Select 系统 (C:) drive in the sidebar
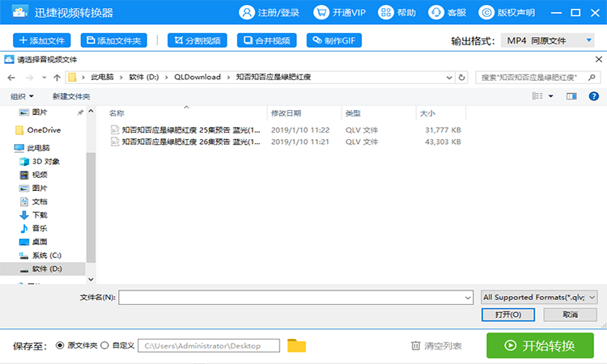This screenshot has width=607, height=364. (x=40, y=256)
